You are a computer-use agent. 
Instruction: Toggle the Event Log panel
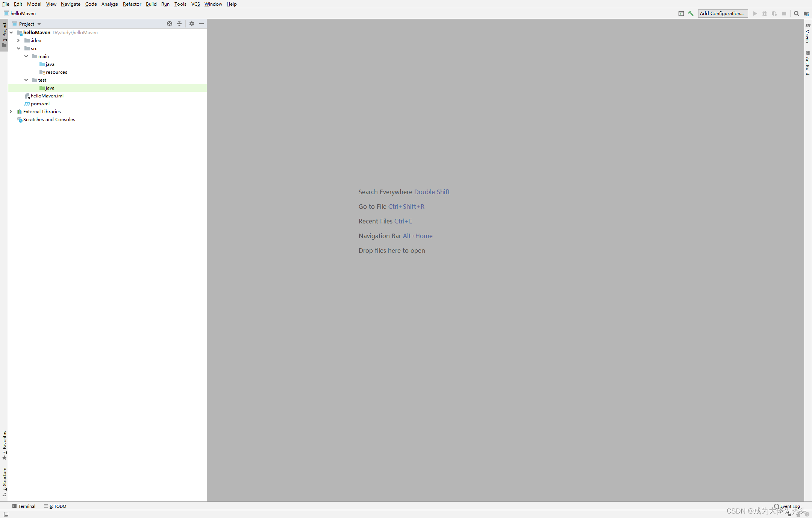coord(787,506)
